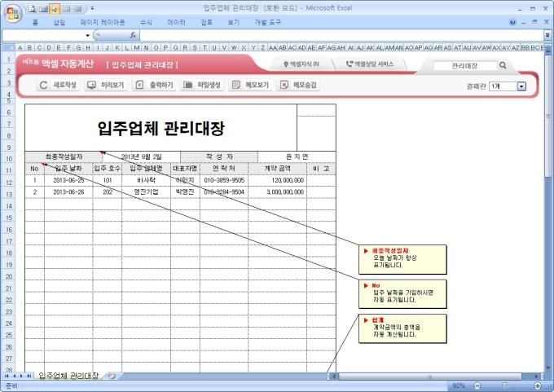Click the 최종작성일자 memo note box
554x392 pixels.
coord(402,259)
